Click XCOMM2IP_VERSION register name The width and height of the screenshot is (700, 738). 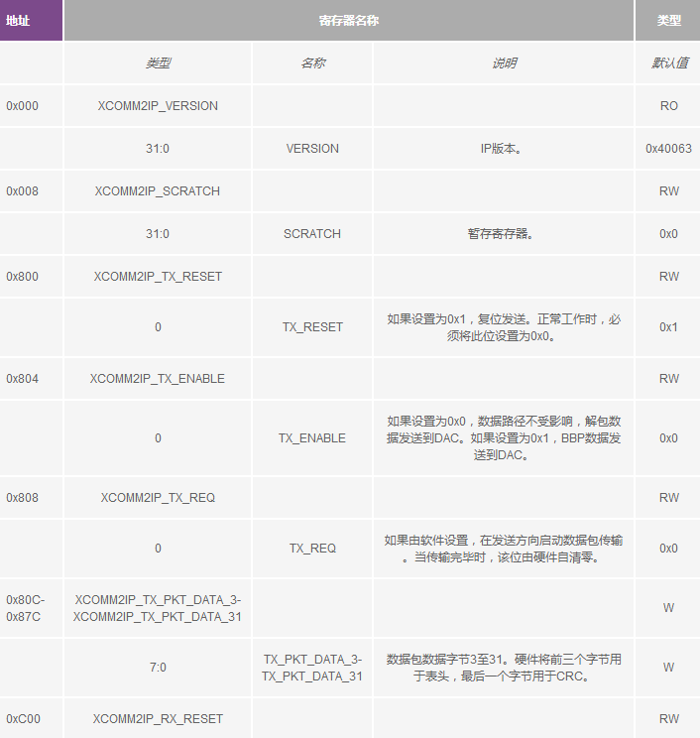pos(158,106)
